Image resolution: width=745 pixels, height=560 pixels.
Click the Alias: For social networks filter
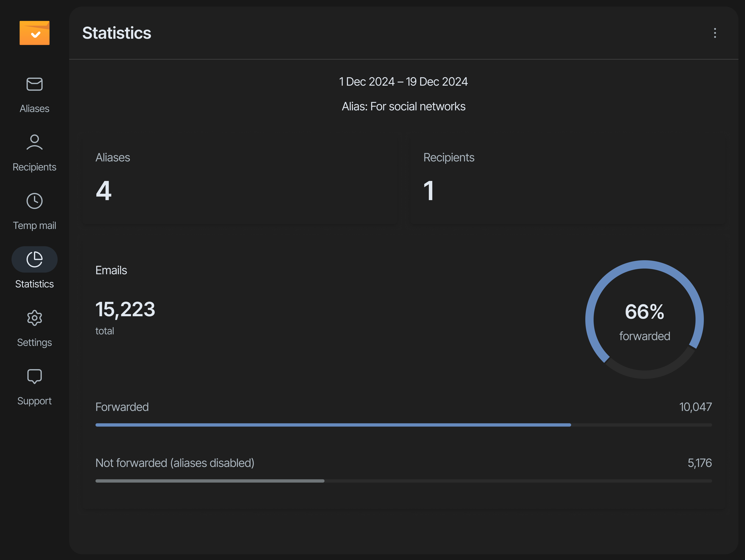[x=403, y=106]
